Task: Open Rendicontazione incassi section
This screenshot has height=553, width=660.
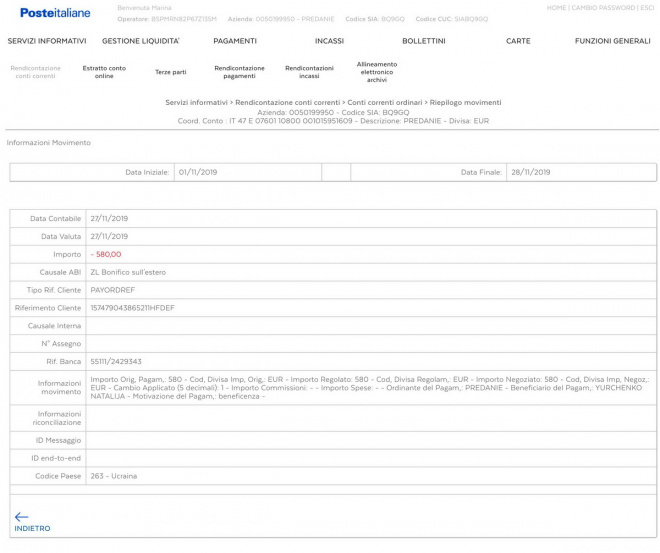Action: click(x=309, y=72)
